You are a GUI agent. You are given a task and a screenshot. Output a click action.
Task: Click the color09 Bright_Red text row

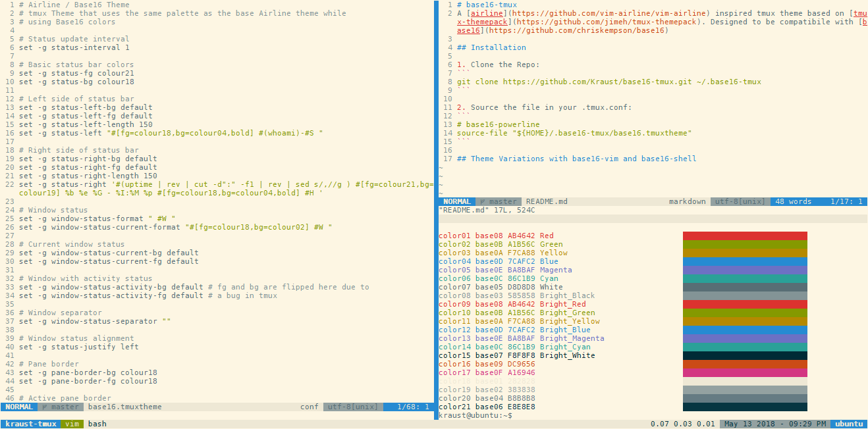(x=512, y=304)
